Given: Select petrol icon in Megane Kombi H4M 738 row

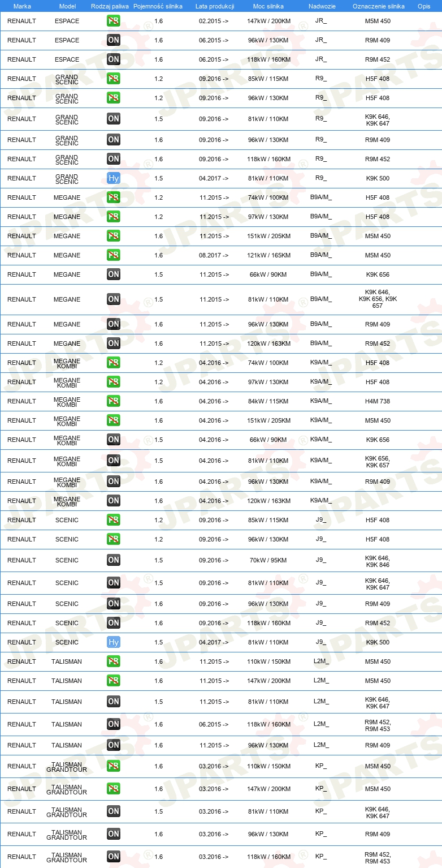Looking at the screenshot, I should (114, 401).
